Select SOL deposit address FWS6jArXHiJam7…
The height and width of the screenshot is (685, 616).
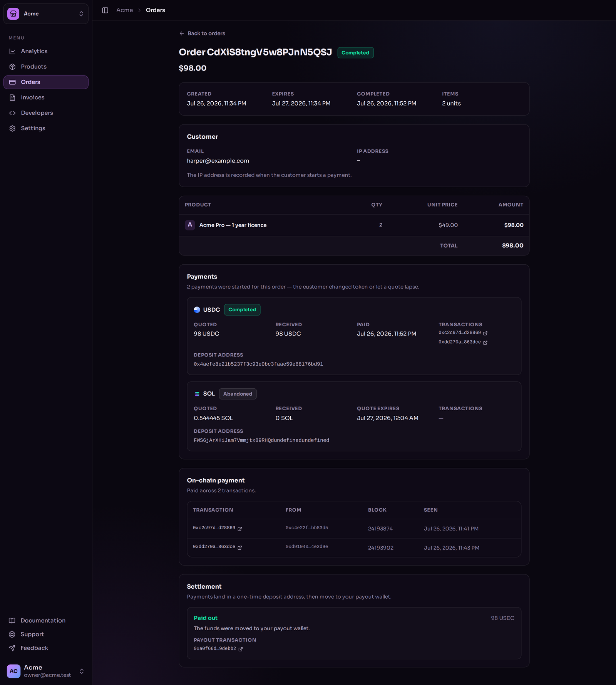pos(261,440)
